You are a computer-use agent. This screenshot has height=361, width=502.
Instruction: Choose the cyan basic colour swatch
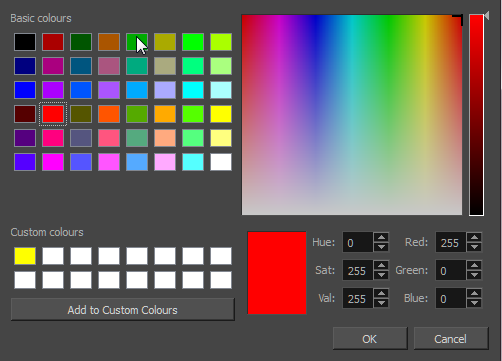(193, 90)
